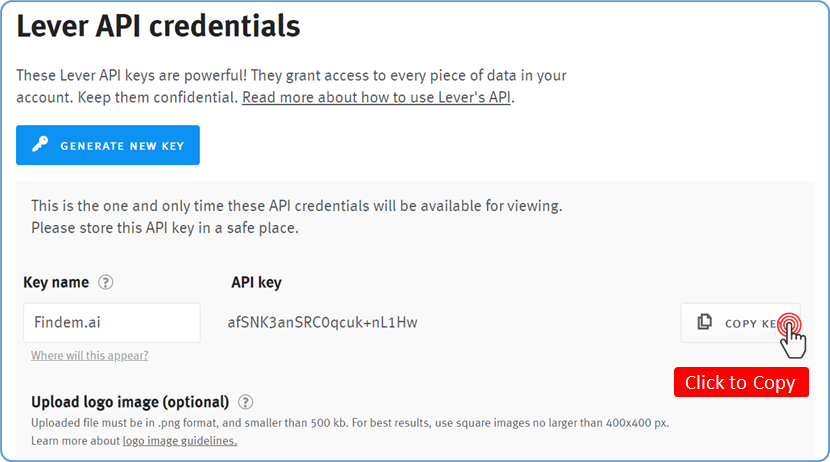Click the copy icon in Copy Key button
The width and height of the screenshot is (830, 462).
point(705,322)
